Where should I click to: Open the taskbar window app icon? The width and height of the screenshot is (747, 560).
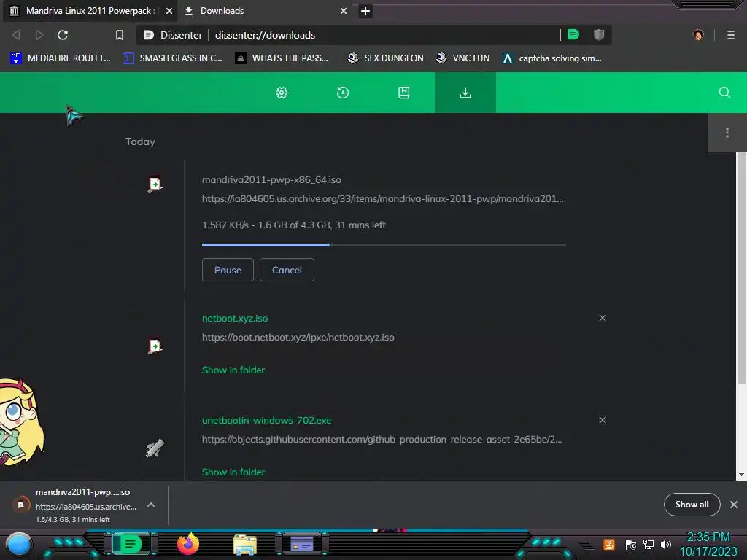[302, 544]
